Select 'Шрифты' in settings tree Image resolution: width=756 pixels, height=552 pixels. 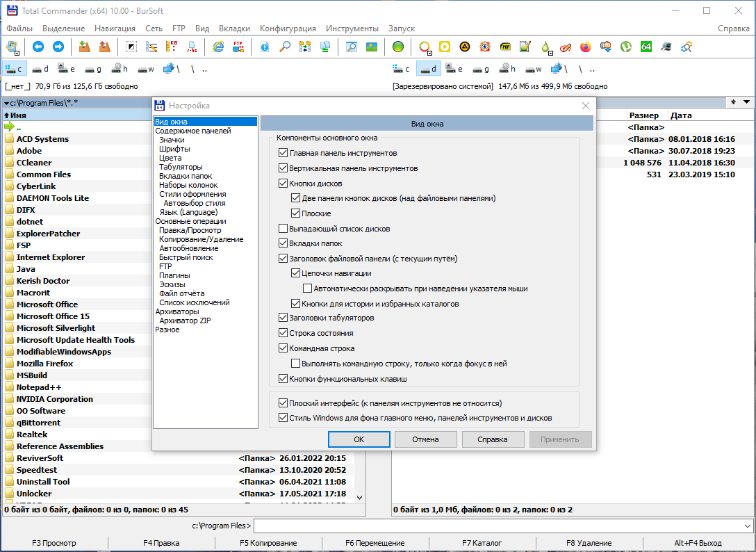pyautogui.click(x=174, y=149)
